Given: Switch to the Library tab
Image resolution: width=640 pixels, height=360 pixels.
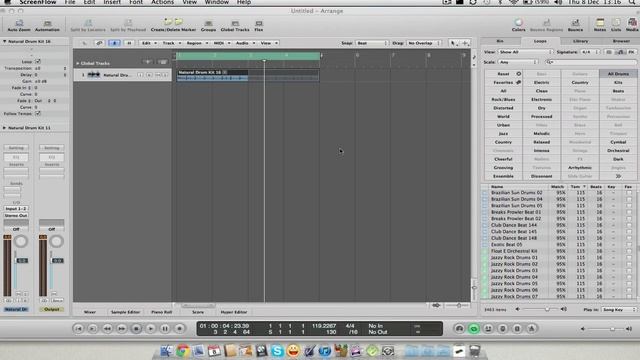Looking at the screenshot, I should (580, 41).
